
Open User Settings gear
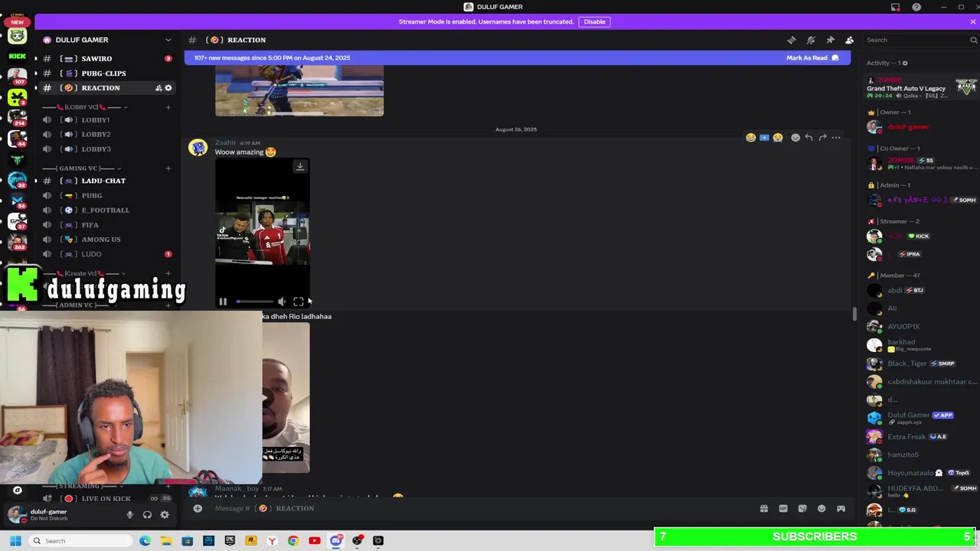tap(165, 515)
